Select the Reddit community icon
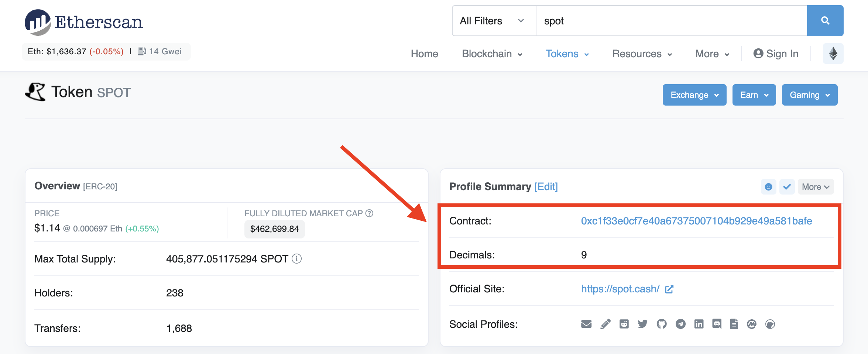868x354 pixels. [x=624, y=324]
